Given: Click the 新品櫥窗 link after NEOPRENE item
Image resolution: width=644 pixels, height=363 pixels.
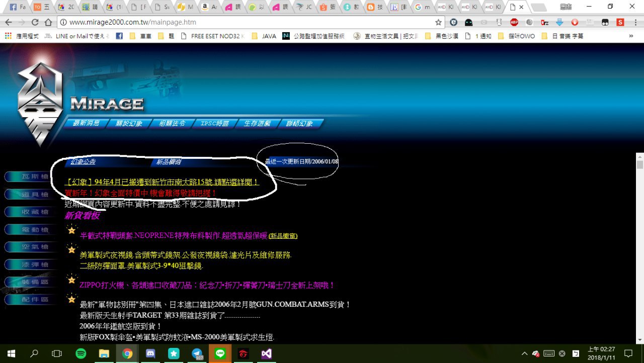Looking at the screenshot, I should coord(283,236).
